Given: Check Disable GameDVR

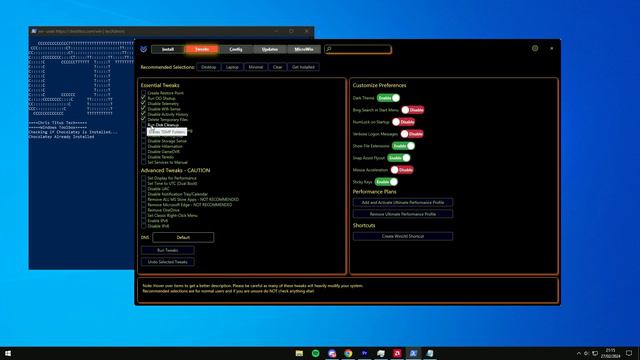Looking at the screenshot, I should (143, 151).
